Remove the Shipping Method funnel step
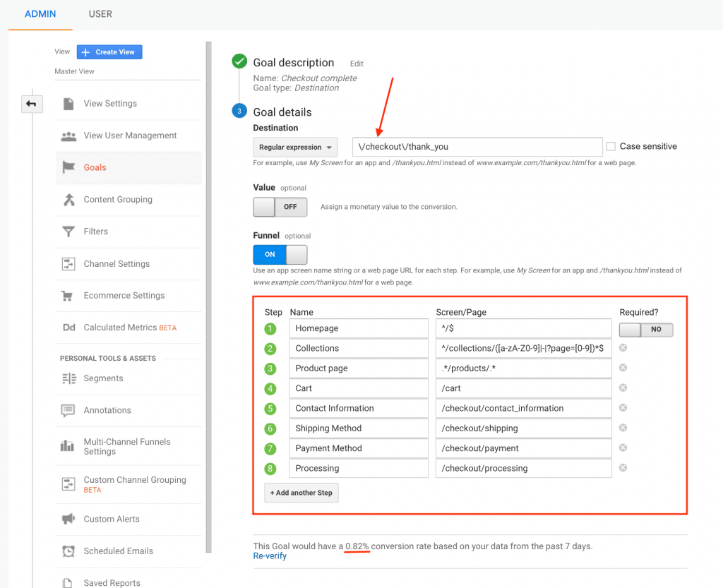The width and height of the screenshot is (723, 588). point(623,428)
